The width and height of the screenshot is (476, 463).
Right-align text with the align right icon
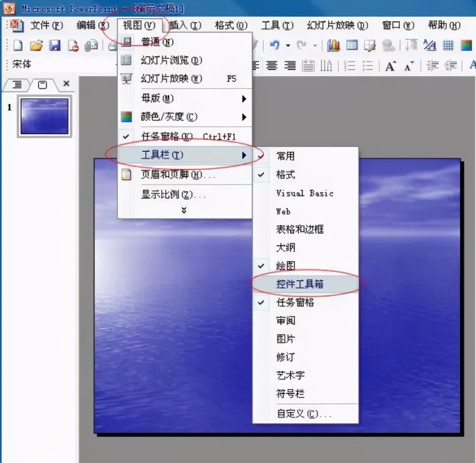coord(290,66)
